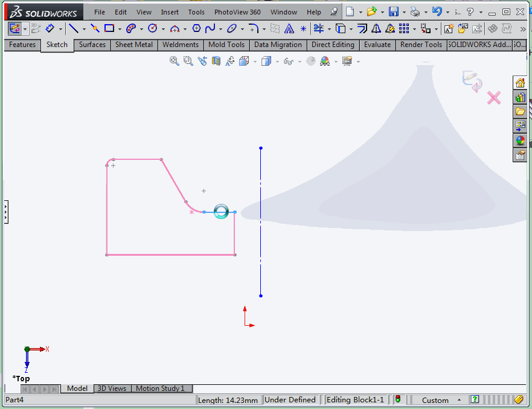Viewport: 532px width, 409px height.
Task: Toggle Section View icon
Action: point(216,61)
